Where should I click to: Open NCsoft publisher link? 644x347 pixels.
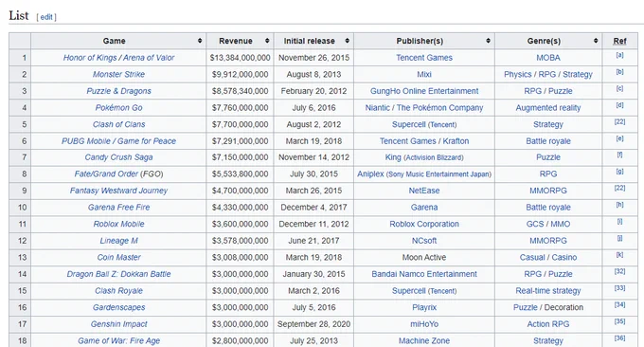(x=424, y=241)
